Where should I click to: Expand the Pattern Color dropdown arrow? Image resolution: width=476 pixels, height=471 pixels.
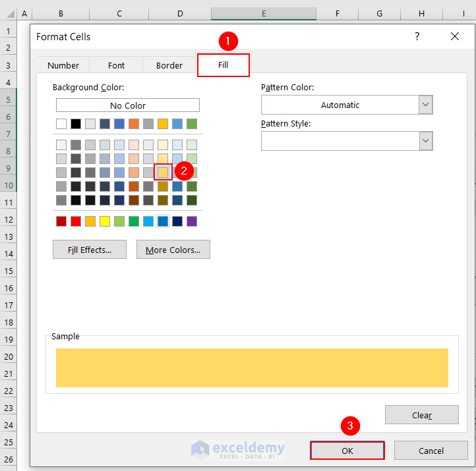pos(426,105)
